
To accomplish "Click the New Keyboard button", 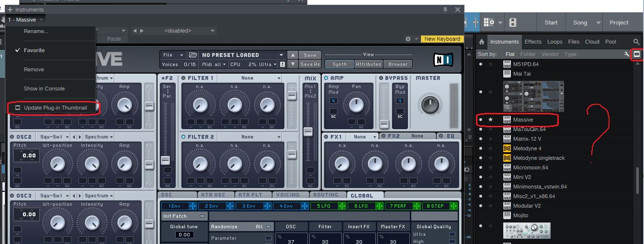I will 442,39.
